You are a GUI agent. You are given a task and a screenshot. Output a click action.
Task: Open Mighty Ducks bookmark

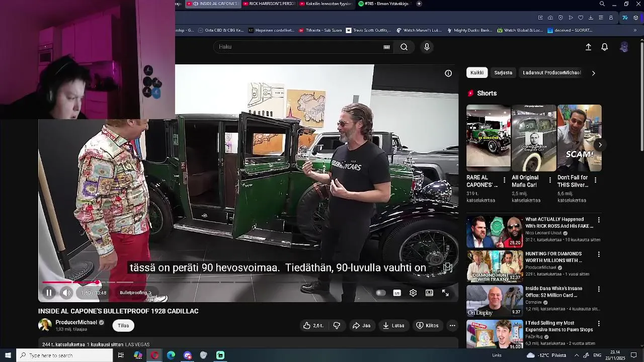pyautogui.click(x=469, y=30)
